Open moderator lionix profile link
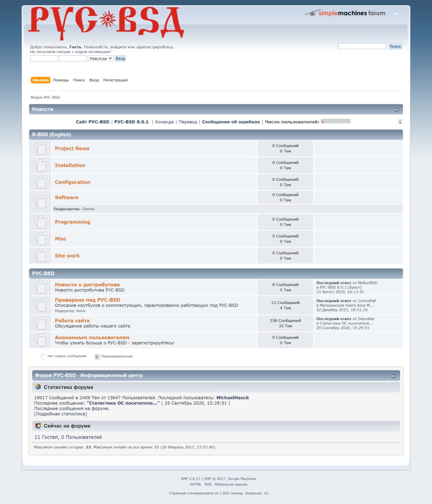 click(81, 311)
